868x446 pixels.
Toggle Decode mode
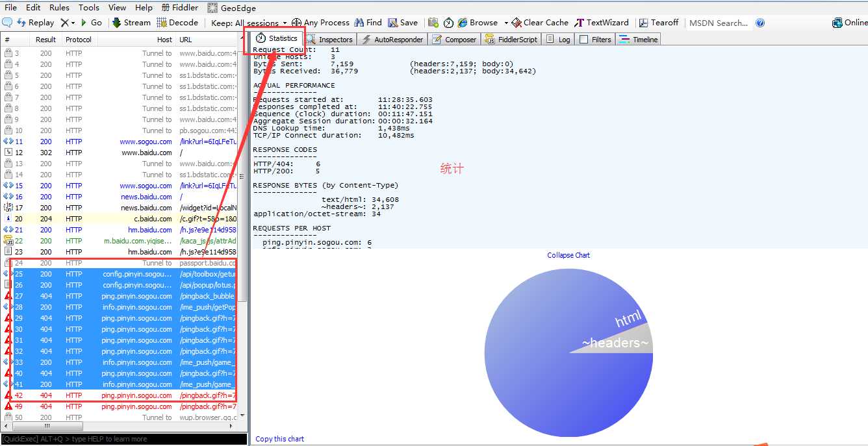point(177,23)
